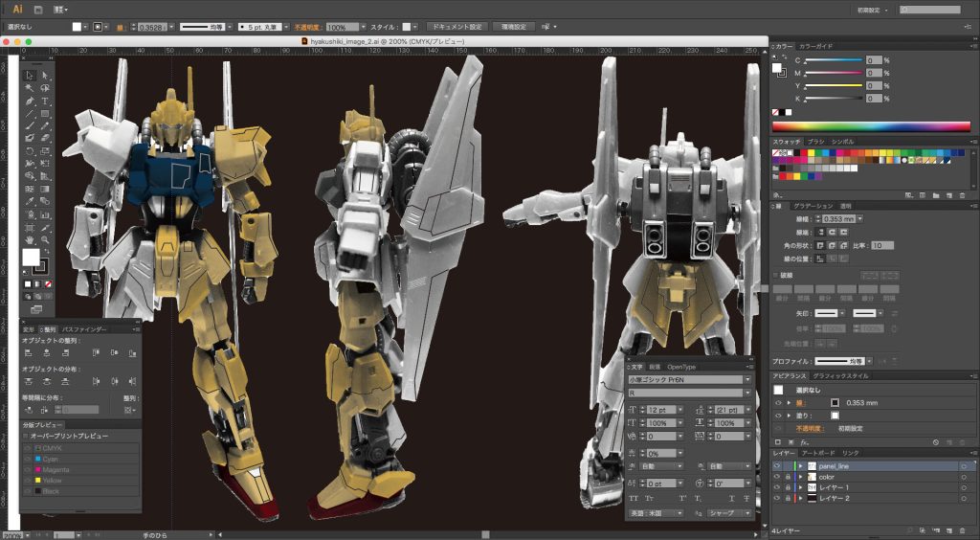Open the font size 12 pt dropdown
Viewport: 980px width, 540px height.
[676, 410]
